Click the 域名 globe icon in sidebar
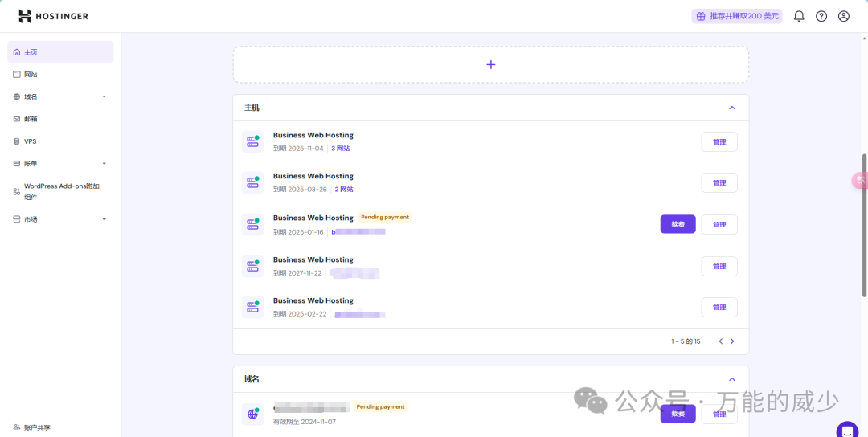This screenshot has height=437, width=868. [x=17, y=97]
